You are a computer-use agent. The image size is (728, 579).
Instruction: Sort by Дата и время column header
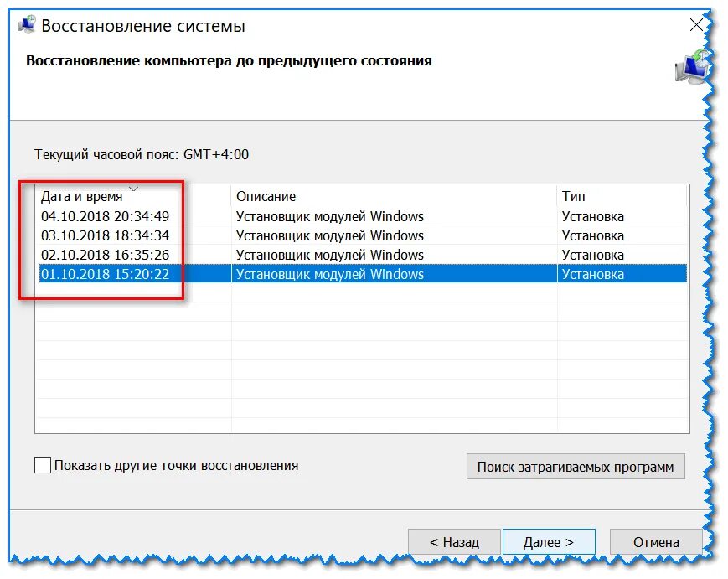click(x=132, y=196)
